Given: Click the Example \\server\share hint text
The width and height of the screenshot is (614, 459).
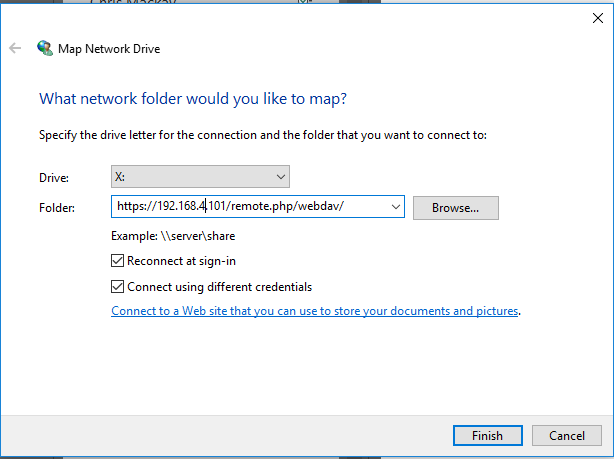Looking at the screenshot, I should point(173,236).
